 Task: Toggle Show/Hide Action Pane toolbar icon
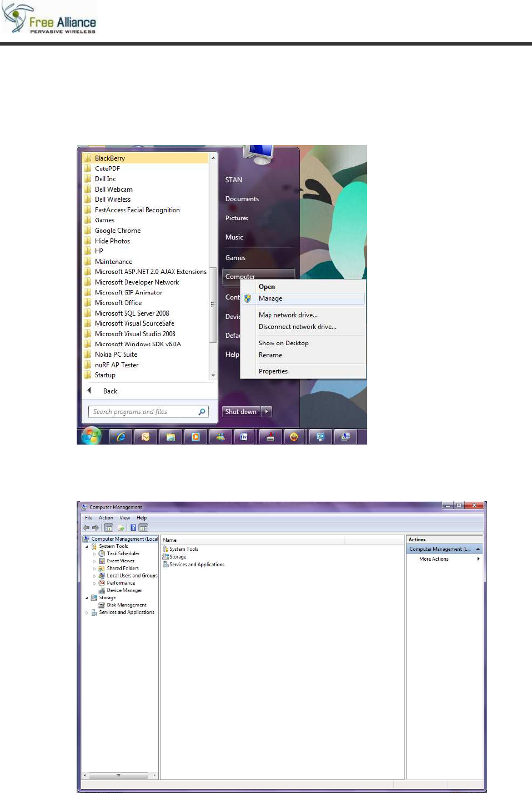point(143,527)
